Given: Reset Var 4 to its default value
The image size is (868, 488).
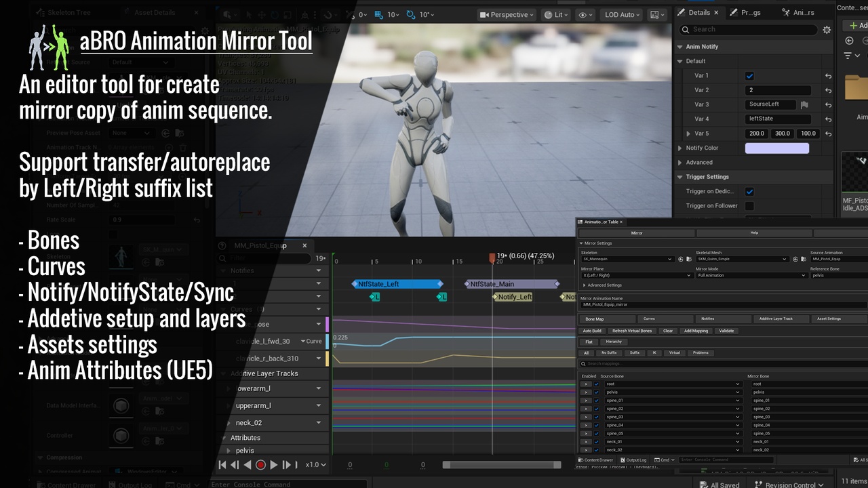Looking at the screenshot, I should click(828, 119).
